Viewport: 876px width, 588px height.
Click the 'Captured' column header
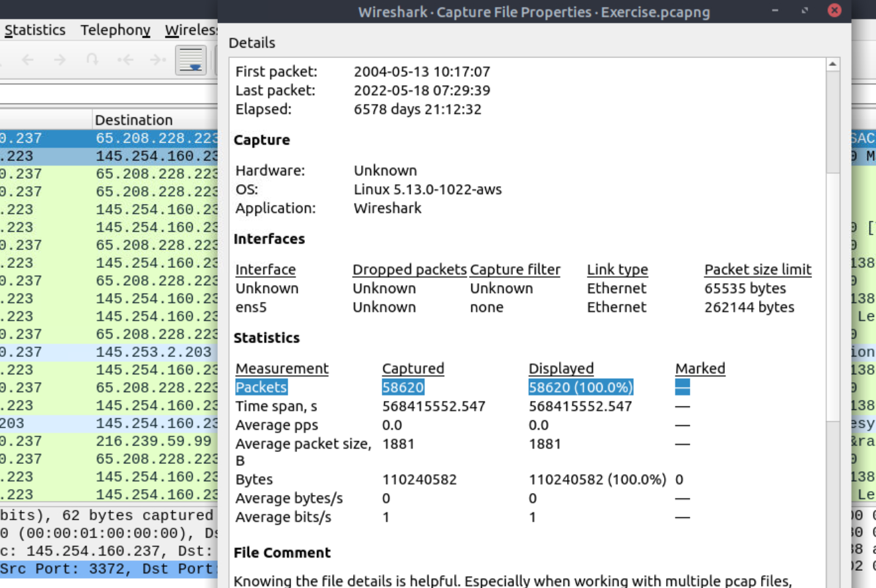pos(413,368)
